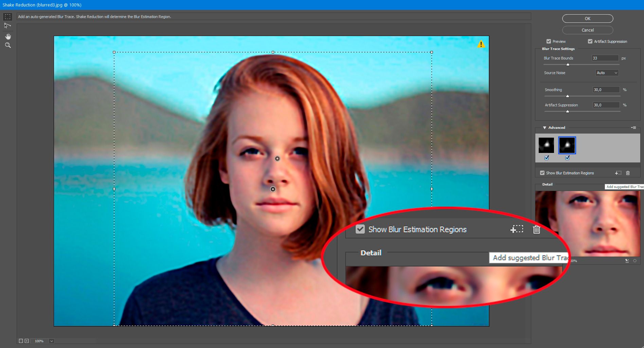Open the Advanced panel flyout menu
644x348 pixels.
pos(633,127)
